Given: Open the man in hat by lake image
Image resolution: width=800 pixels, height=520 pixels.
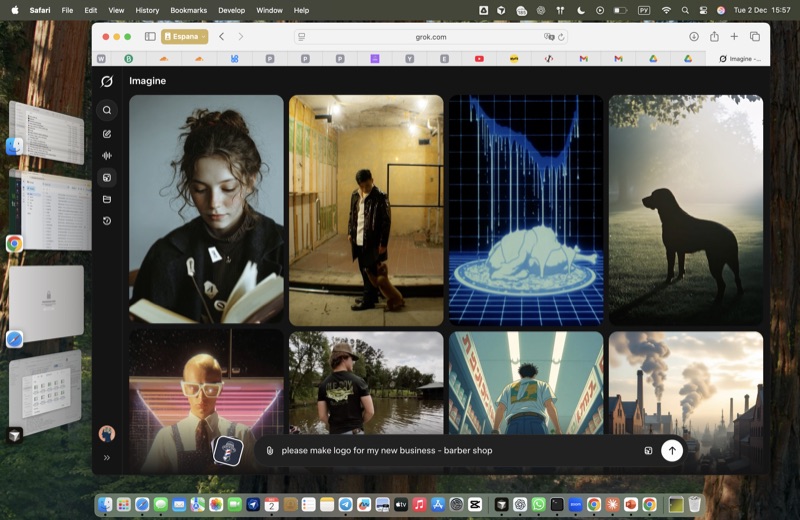Looking at the screenshot, I should (x=366, y=383).
